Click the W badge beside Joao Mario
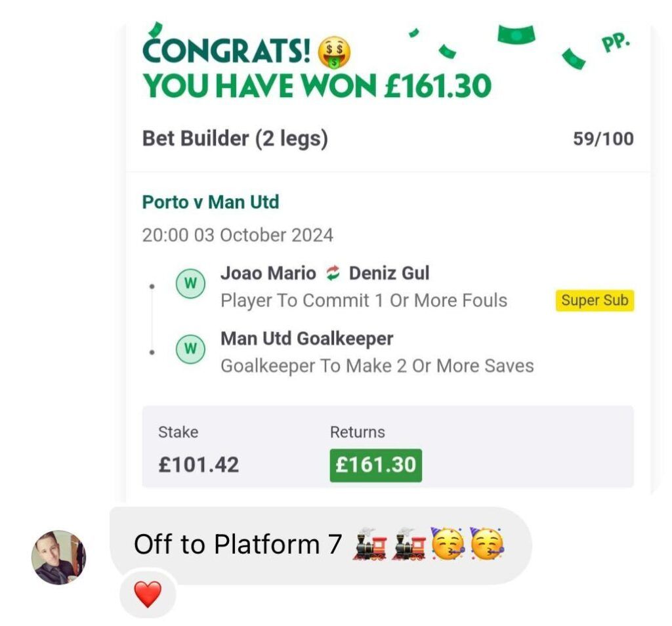672x626 pixels. (190, 283)
